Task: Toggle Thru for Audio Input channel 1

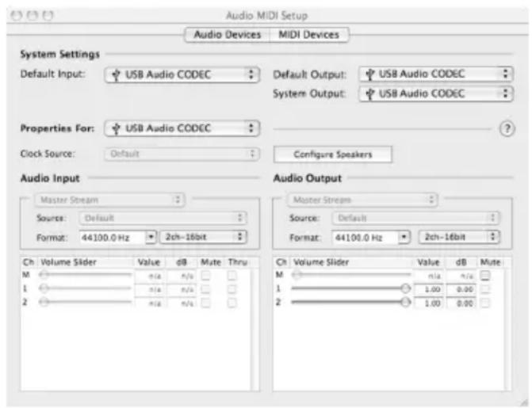Action: (232, 289)
